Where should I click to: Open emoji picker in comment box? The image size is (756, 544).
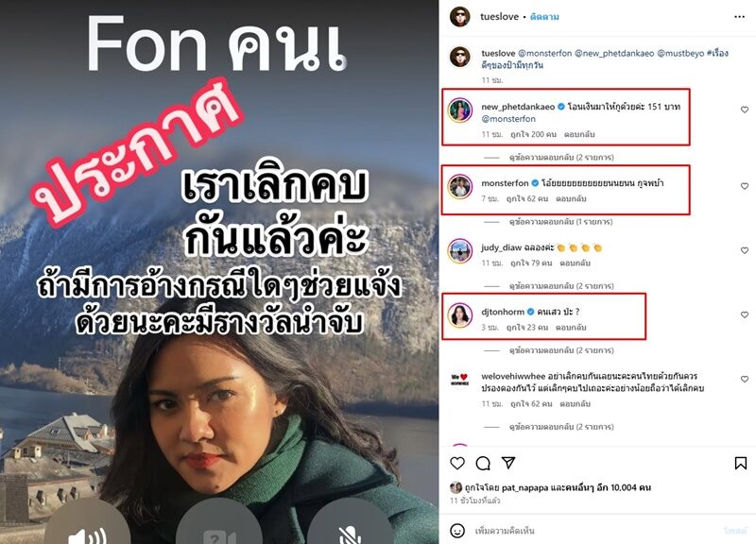click(457, 531)
